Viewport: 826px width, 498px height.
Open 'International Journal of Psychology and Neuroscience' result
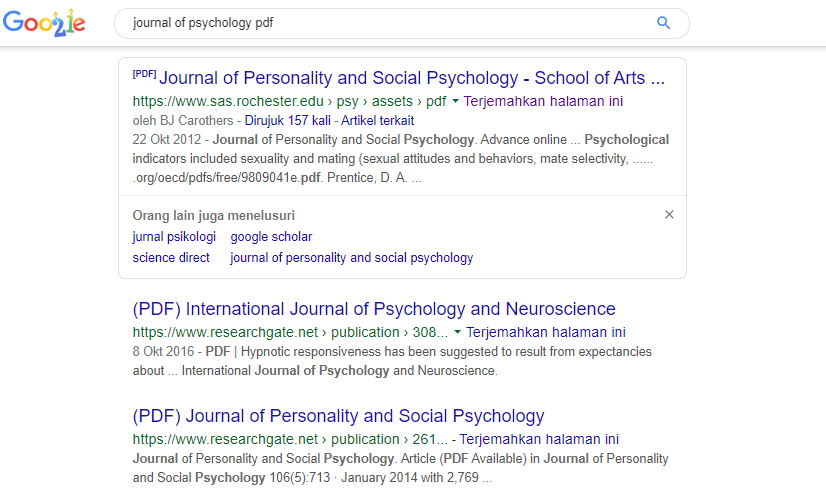[374, 309]
